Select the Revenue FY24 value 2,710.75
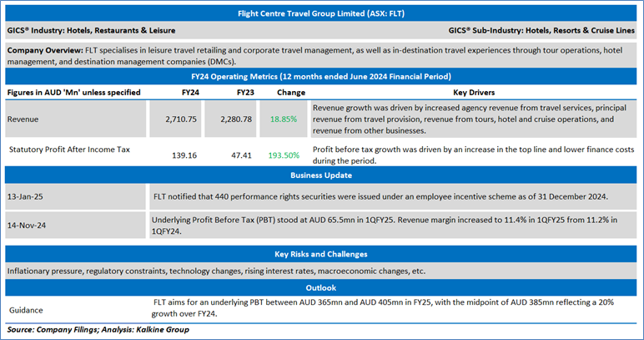 tap(181, 119)
